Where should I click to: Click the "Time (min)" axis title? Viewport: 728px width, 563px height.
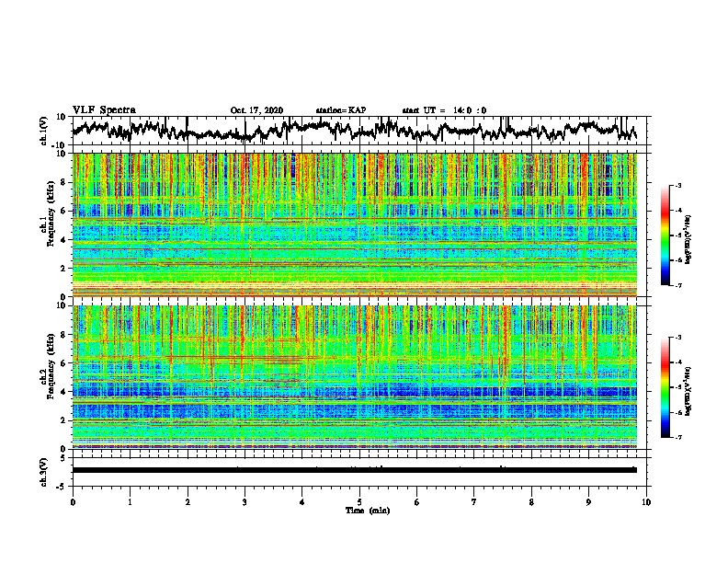(x=368, y=511)
